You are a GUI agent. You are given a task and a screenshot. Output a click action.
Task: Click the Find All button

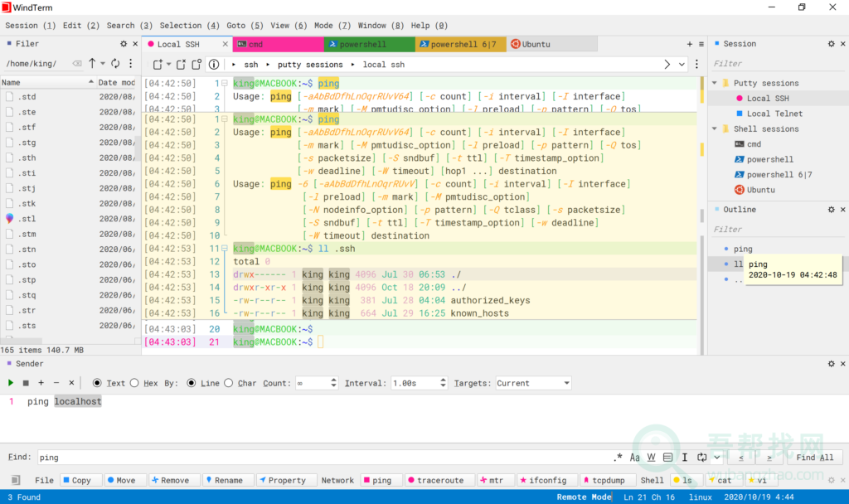(814, 457)
